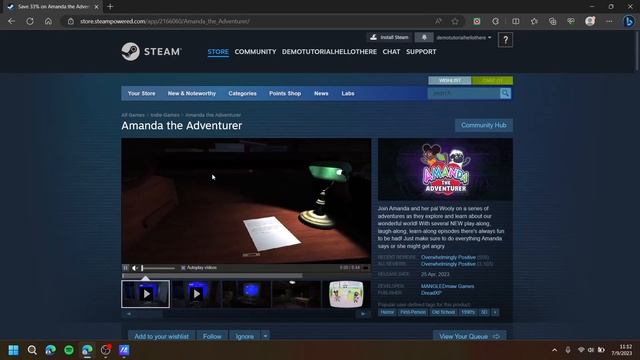Open Windows Start menu
Screen dimensions: 640x360
pyautogui.click(x=13, y=350)
